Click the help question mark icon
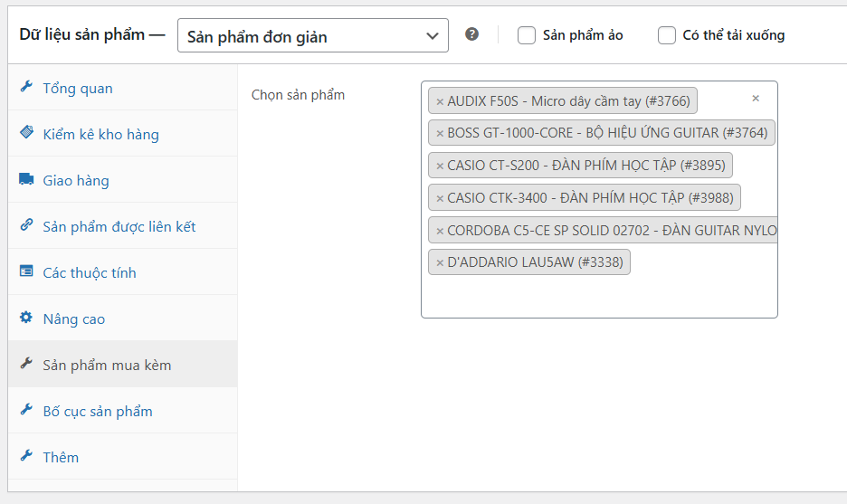 coord(471,34)
